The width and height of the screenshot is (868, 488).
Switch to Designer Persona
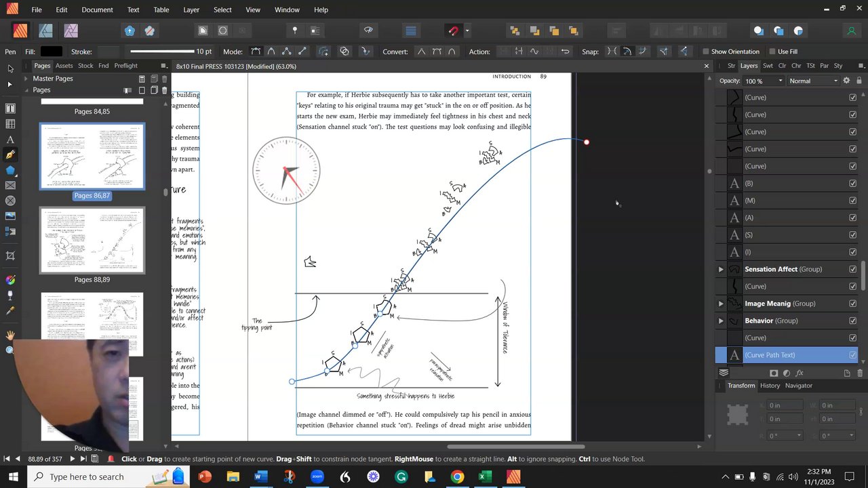pos(45,30)
